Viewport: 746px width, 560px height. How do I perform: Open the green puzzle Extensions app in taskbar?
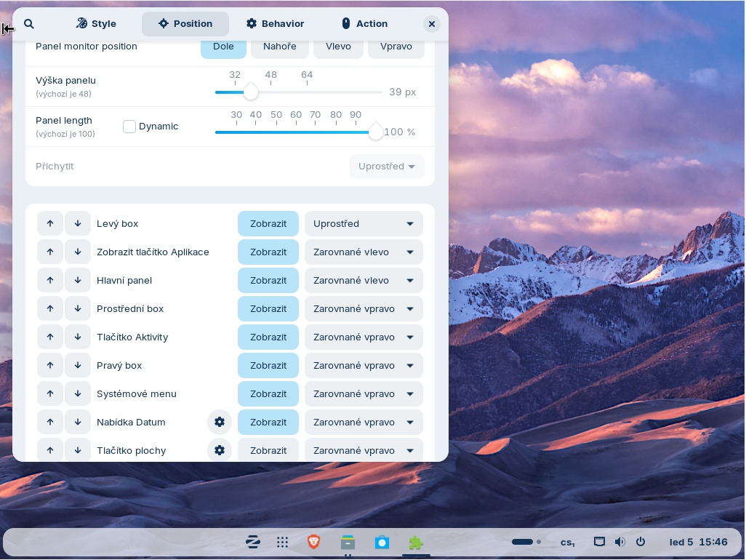pos(415,542)
